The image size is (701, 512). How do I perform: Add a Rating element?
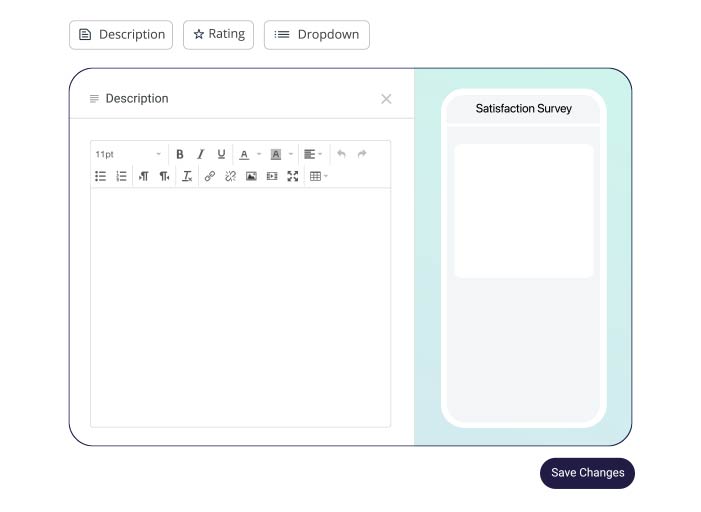[x=218, y=35]
